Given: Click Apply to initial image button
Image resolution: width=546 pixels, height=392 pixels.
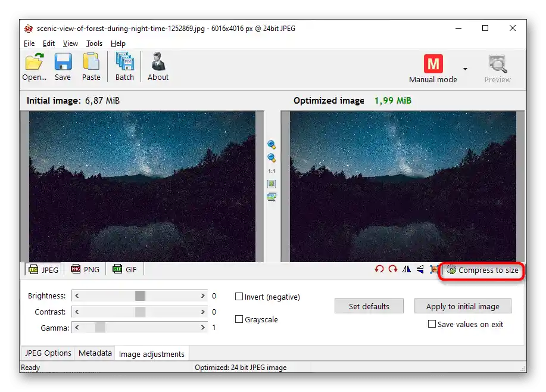Looking at the screenshot, I should pos(463,306).
